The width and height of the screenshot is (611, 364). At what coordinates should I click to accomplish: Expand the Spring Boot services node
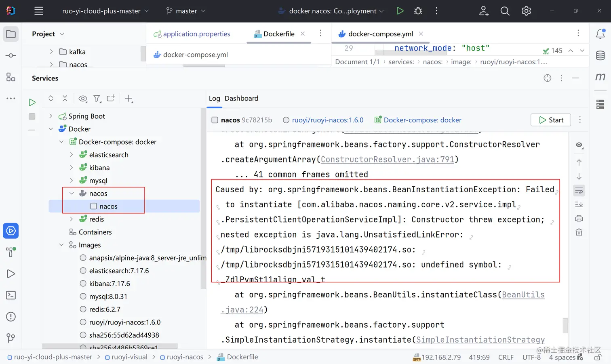[51, 116]
